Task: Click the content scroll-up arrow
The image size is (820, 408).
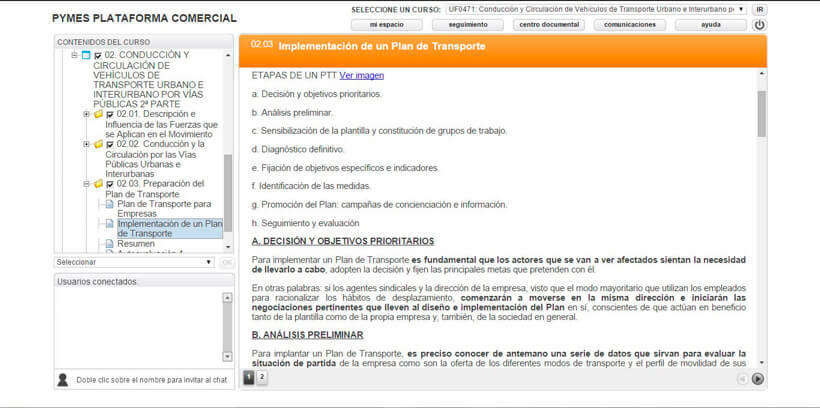Action: [761, 73]
